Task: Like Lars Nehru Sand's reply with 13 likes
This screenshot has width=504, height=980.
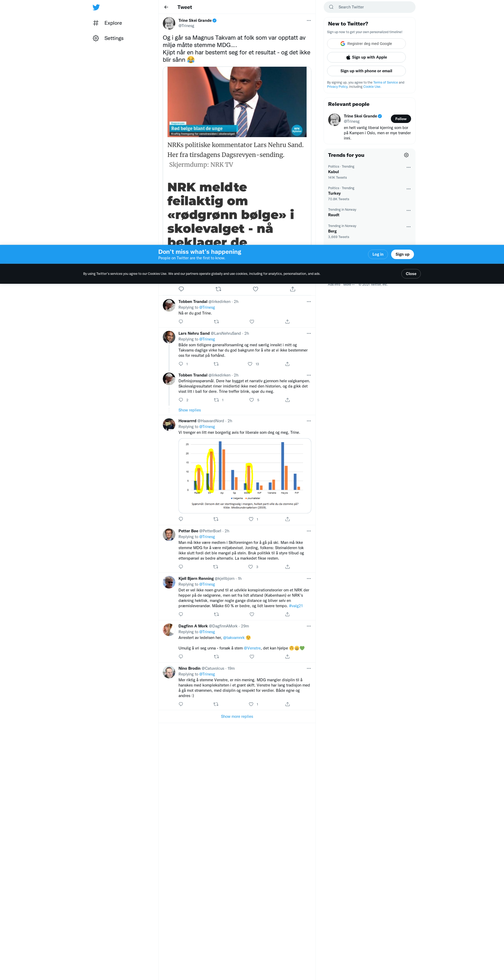Action: pos(250,364)
